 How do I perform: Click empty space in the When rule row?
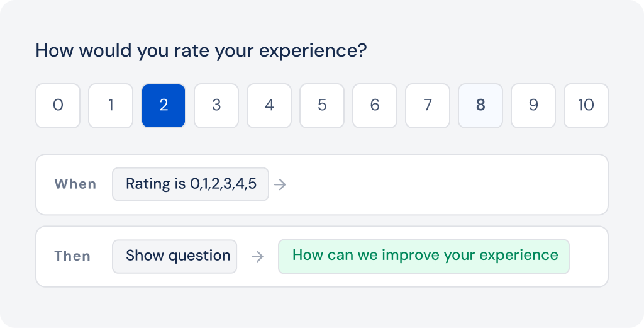click(440, 184)
